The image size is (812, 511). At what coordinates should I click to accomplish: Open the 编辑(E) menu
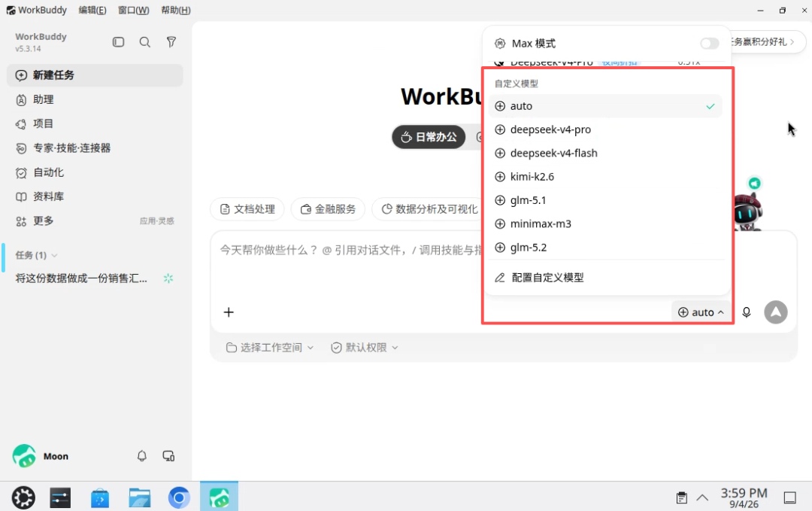92,11
